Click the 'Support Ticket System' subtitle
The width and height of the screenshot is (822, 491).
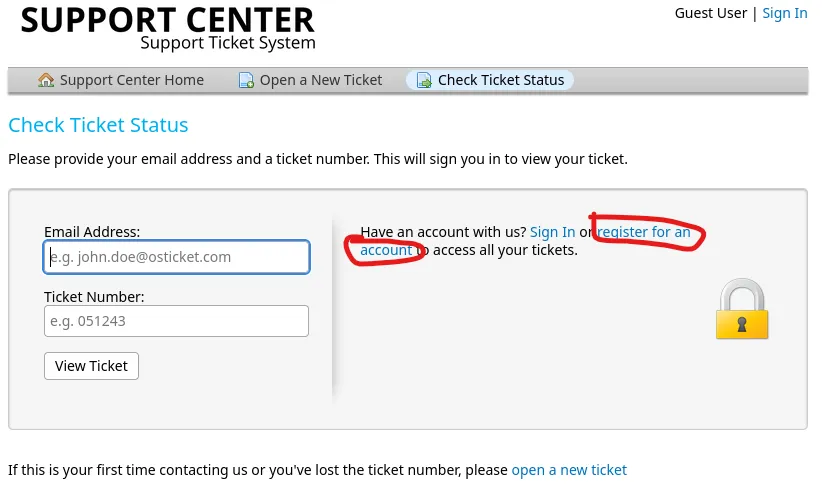228,43
